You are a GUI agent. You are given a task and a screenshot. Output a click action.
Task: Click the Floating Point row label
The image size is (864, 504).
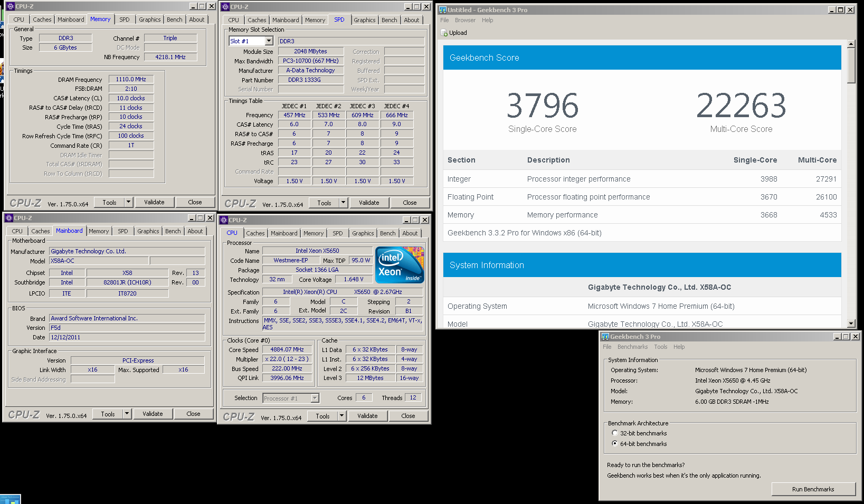(x=470, y=197)
